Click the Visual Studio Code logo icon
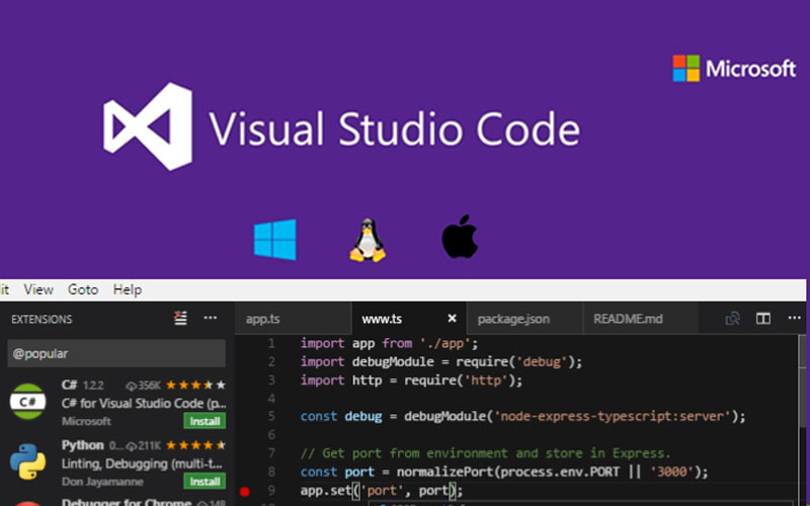Image resolution: width=810 pixels, height=506 pixels. pos(148,126)
